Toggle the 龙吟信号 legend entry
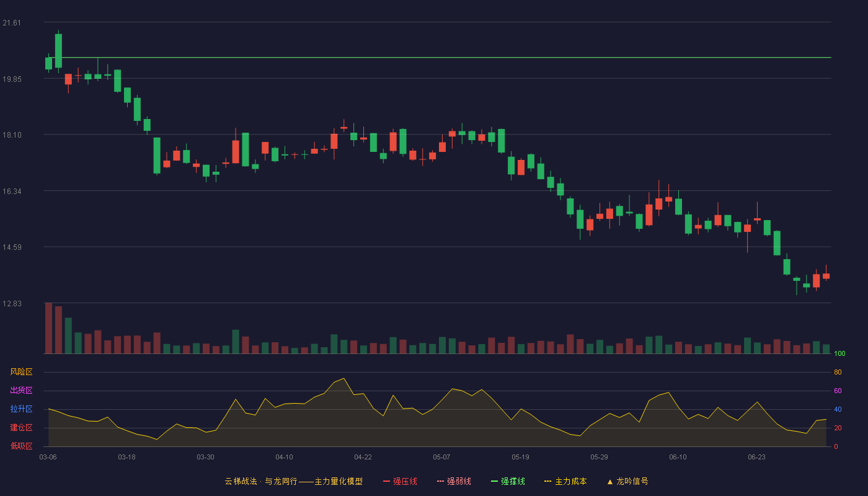Viewport: 868px width, 496px height. (627, 481)
